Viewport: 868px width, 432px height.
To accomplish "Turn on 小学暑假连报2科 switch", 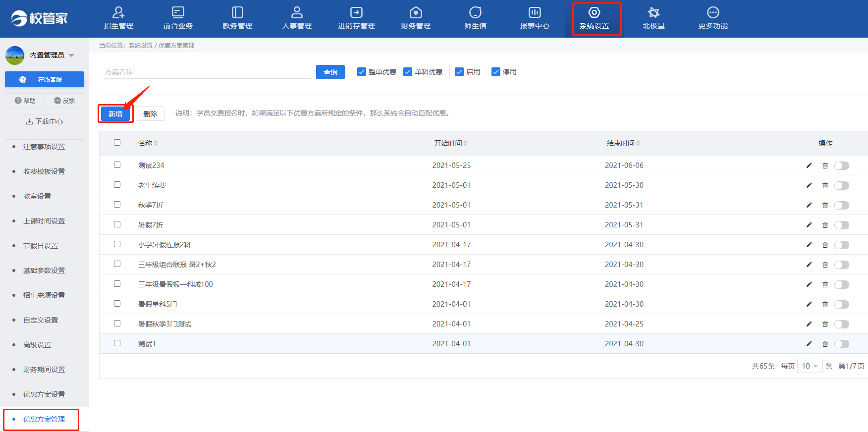I will (x=842, y=245).
